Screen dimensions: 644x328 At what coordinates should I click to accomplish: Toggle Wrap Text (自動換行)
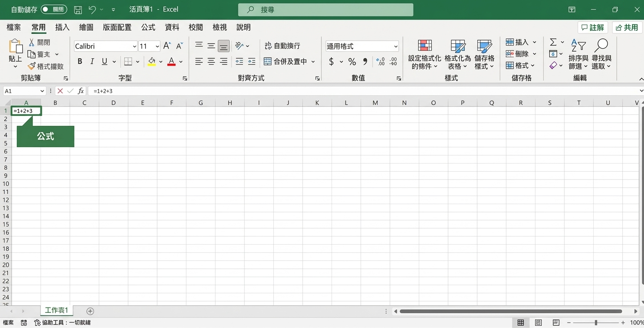[x=282, y=45]
